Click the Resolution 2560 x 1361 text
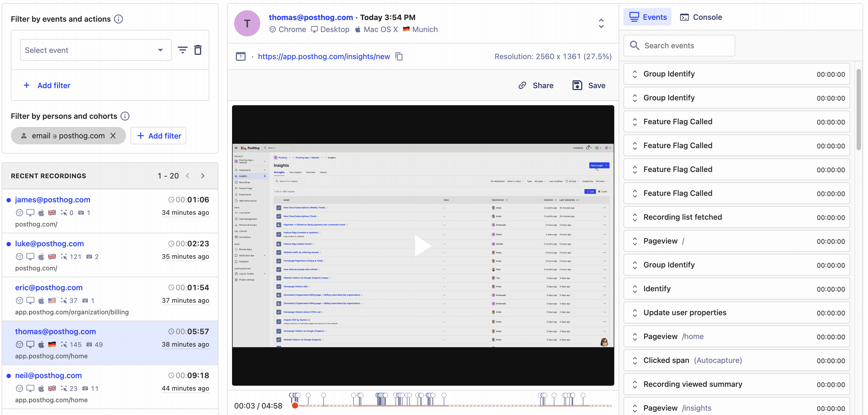Viewport: 868px width, 415px height. (553, 56)
